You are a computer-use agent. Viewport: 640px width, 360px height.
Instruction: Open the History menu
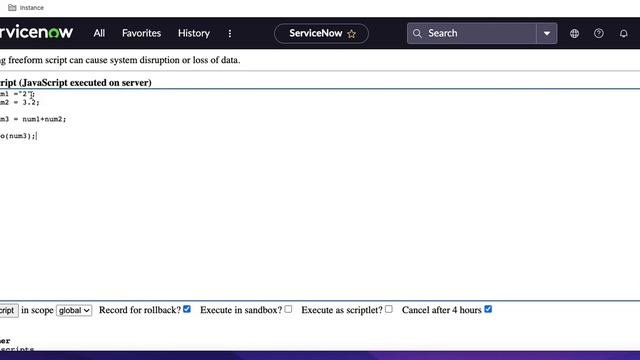(x=194, y=33)
